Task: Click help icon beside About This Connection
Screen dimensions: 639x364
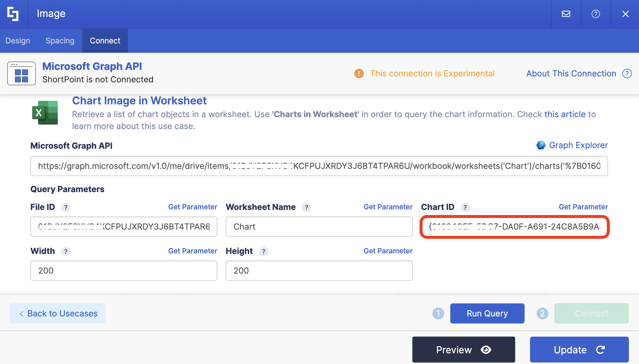Action: (x=627, y=73)
